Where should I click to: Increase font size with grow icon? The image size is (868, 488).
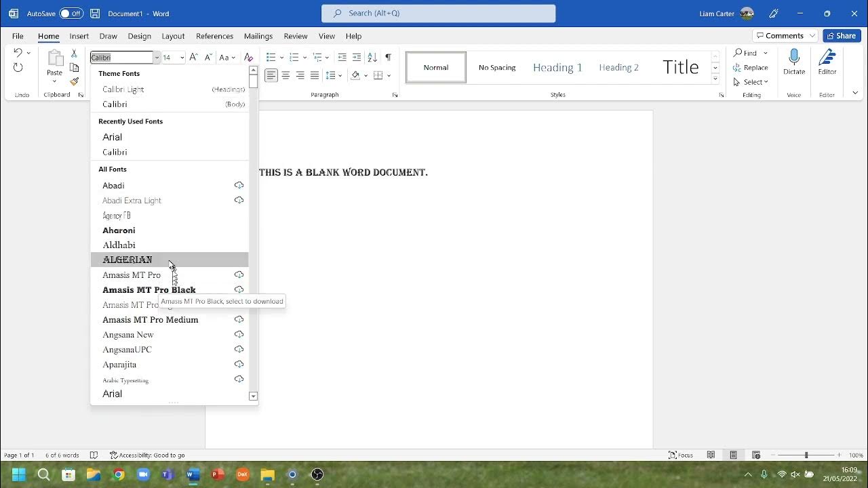(194, 58)
